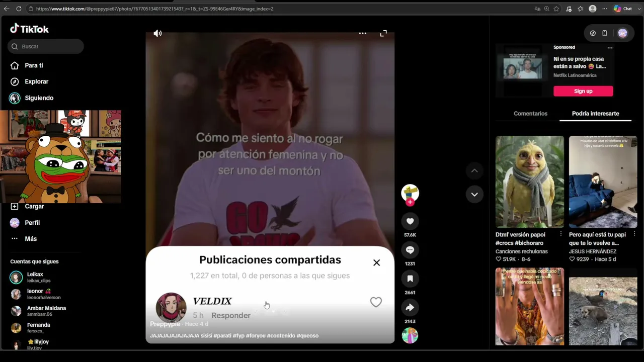The width and height of the screenshot is (644, 362).
Task: Open the blue sofa video thumbnail
Action: tap(603, 182)
